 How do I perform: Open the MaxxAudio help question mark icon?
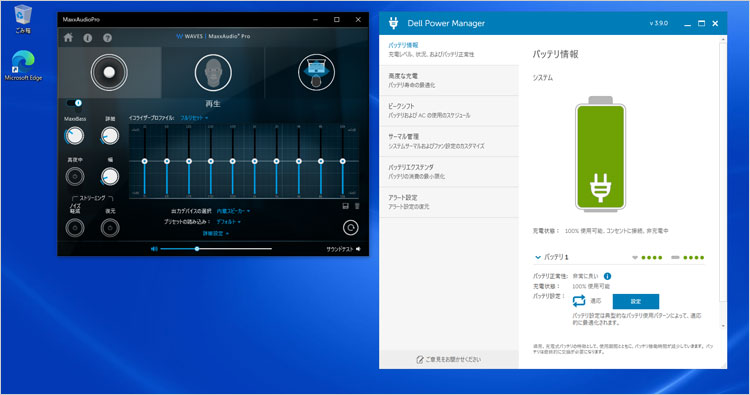pos(107,37)
